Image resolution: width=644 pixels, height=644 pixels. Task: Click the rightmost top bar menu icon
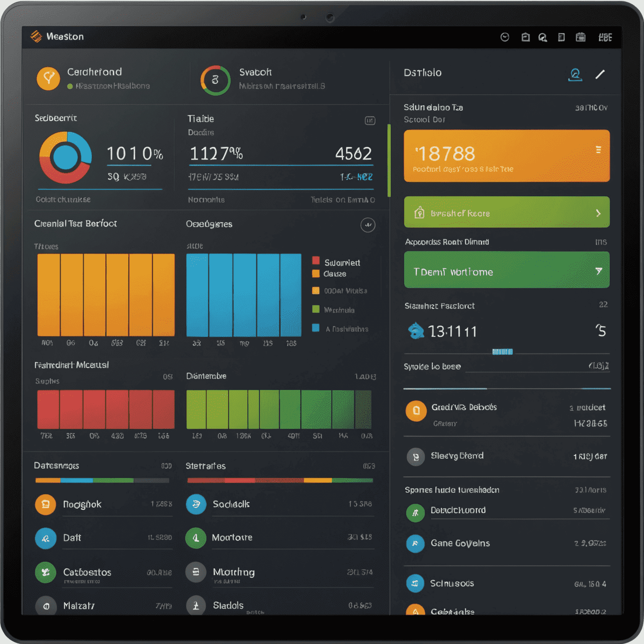pyautogui.click(x=605, y=37)
